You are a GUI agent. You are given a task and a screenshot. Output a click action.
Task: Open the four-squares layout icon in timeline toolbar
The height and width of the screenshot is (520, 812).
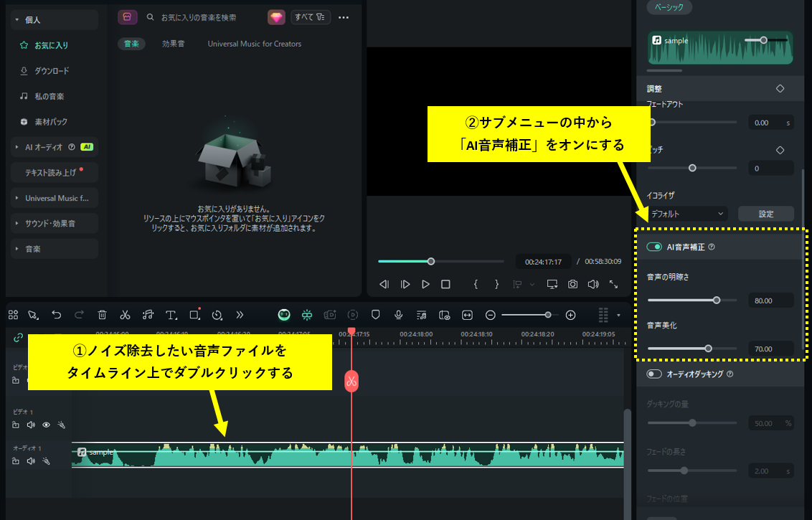14,315
